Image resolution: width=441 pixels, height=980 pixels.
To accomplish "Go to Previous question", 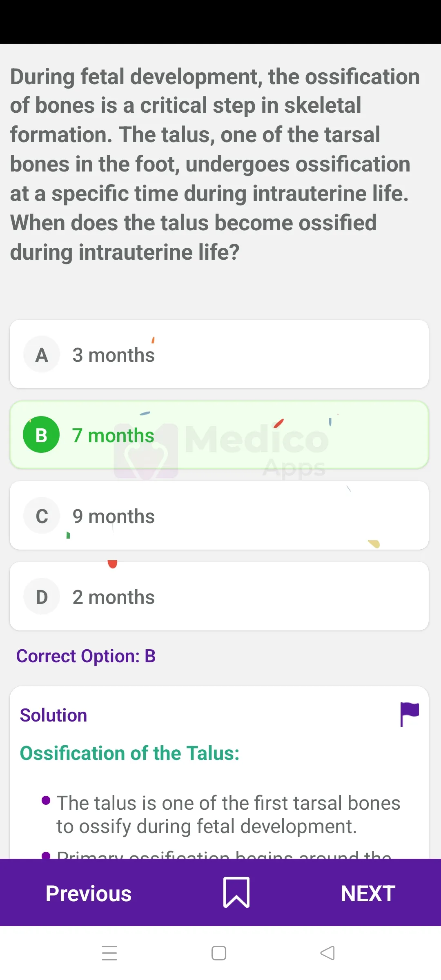I will (89, 893).
